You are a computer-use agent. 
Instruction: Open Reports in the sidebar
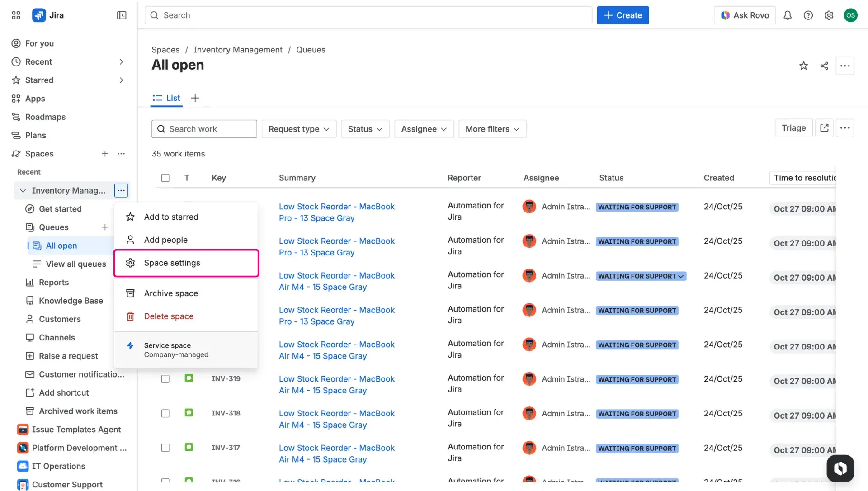[x=53, y=282]
